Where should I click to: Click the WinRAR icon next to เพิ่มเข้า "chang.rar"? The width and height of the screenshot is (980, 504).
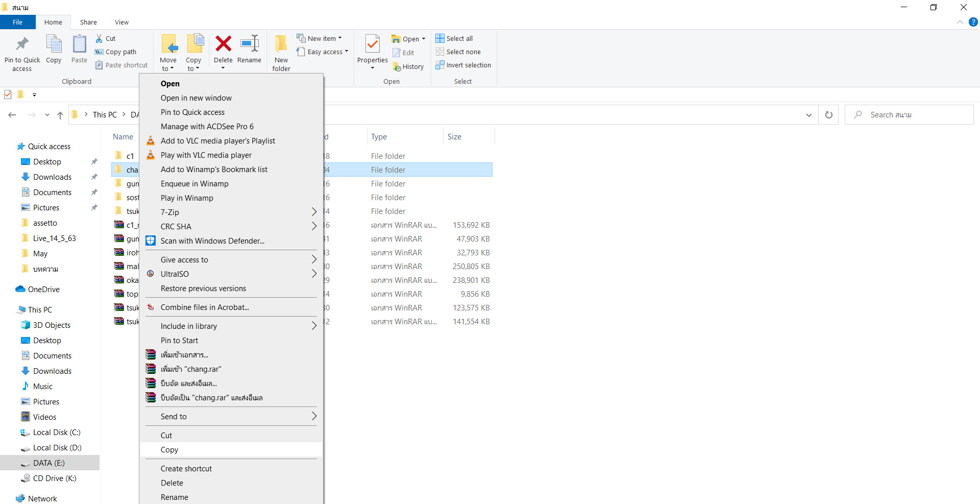click(x=151, y=369)
